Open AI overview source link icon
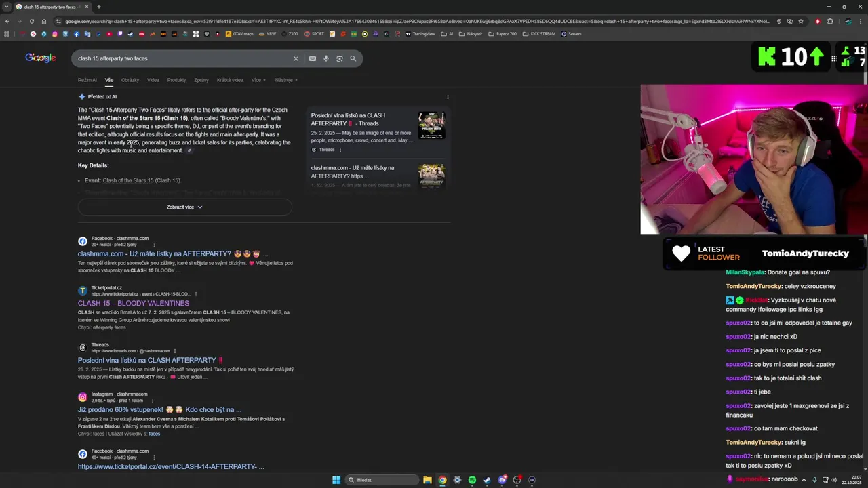 pos(189,150)
